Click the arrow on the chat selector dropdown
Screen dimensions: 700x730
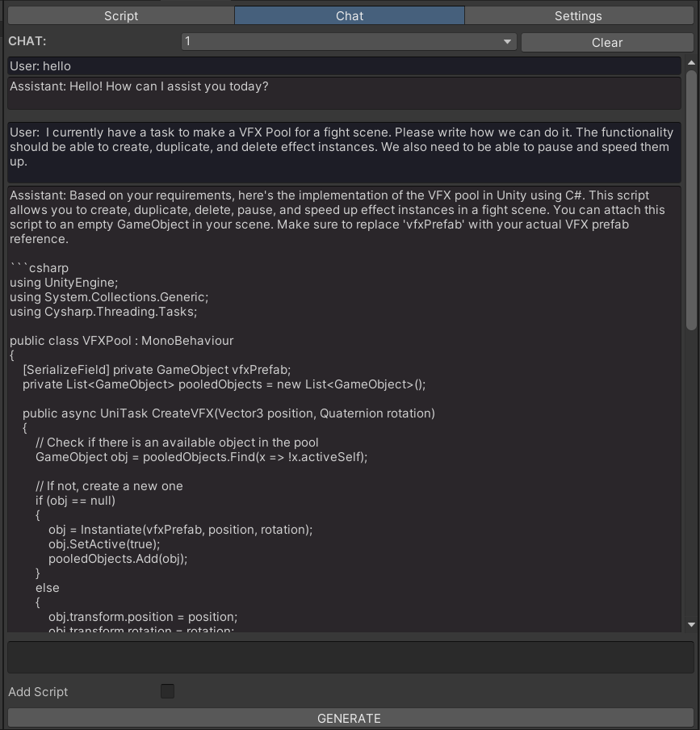click(x=507, y=41)
